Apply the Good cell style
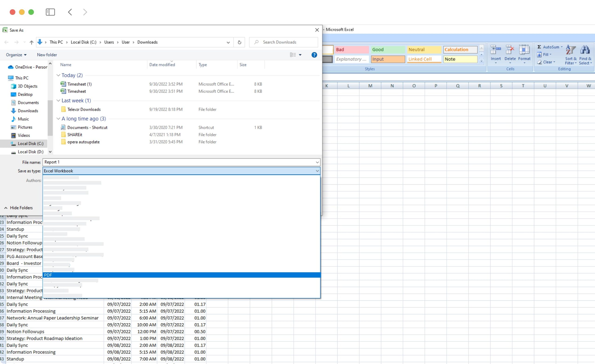This screenshot has width=595, height=364. click(x=388, y=50)
